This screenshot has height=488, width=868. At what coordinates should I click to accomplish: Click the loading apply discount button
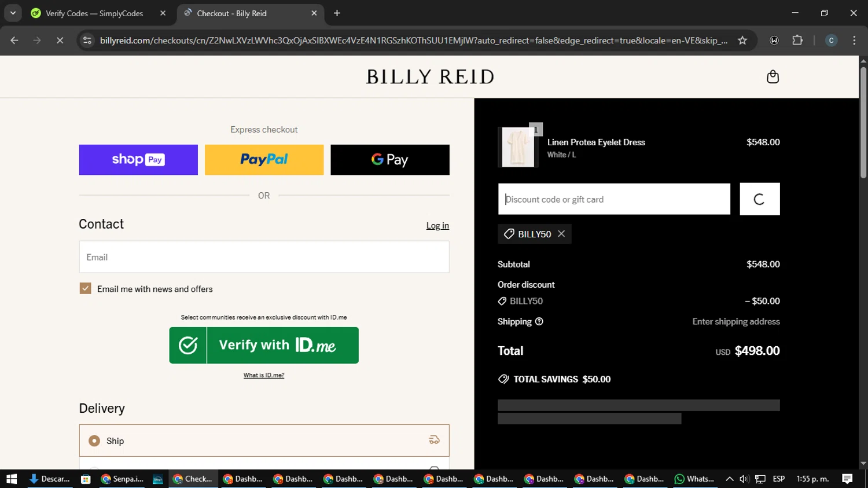coord(760,199)
